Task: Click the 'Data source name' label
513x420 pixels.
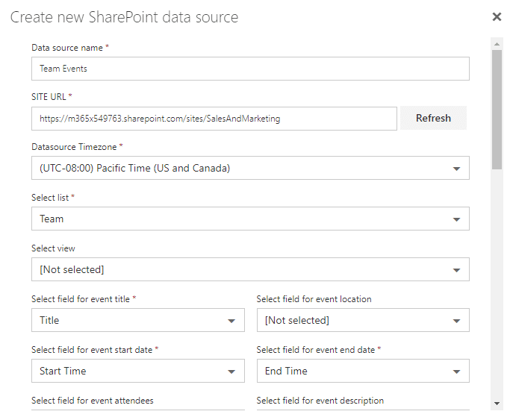Action: (67, 48)
